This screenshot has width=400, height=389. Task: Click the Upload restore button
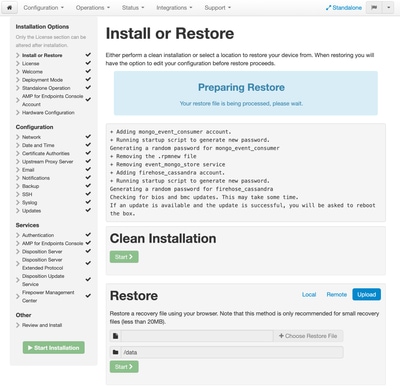pos(366,295)
